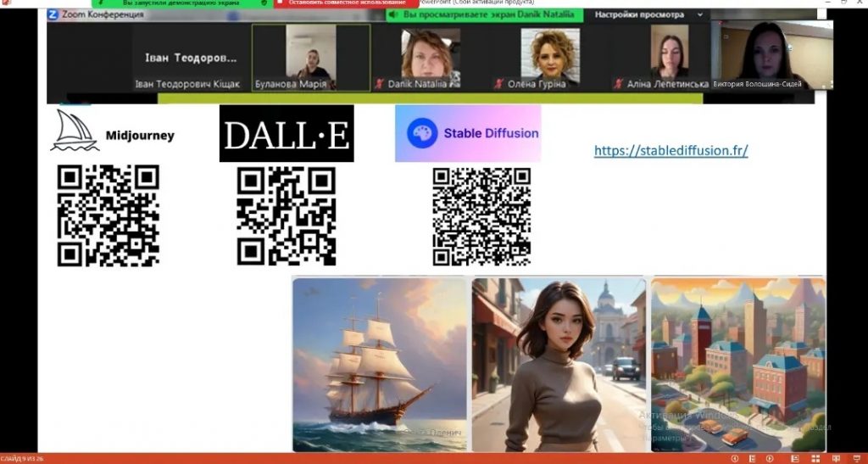The height and width of the screenshot is (464, 868).
Task: Click muted microphone icon beside Danik Nataliia
Action: click(380, 84)
